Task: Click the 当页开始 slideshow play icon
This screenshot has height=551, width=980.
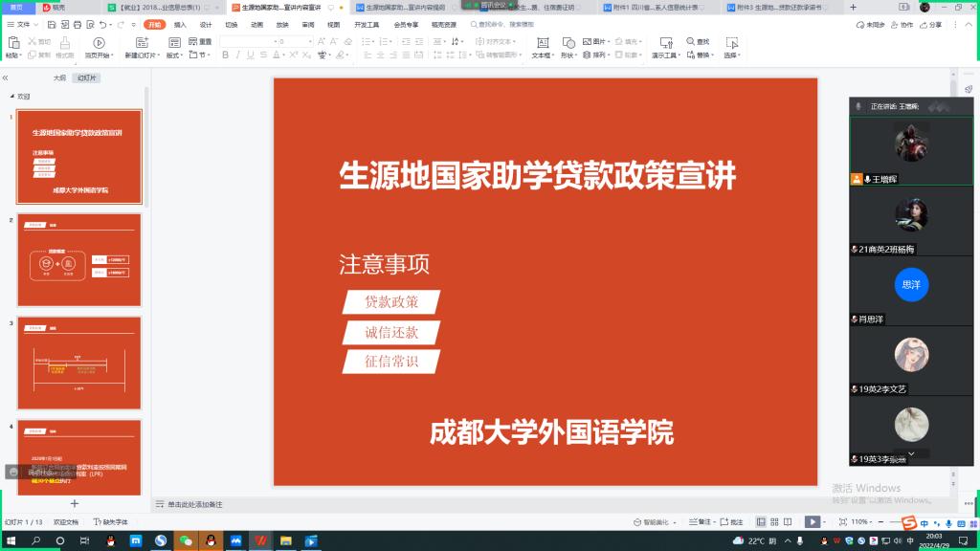Action: (x=99, y=42)
